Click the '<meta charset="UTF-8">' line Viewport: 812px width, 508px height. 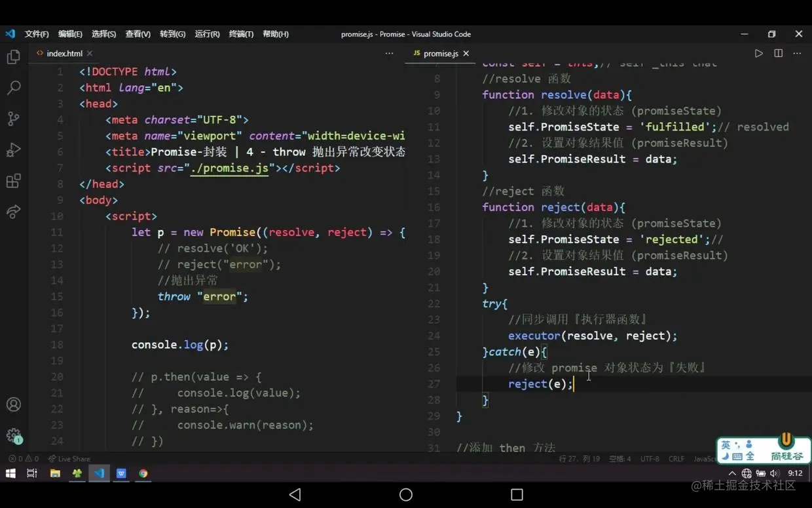(177, 119)
